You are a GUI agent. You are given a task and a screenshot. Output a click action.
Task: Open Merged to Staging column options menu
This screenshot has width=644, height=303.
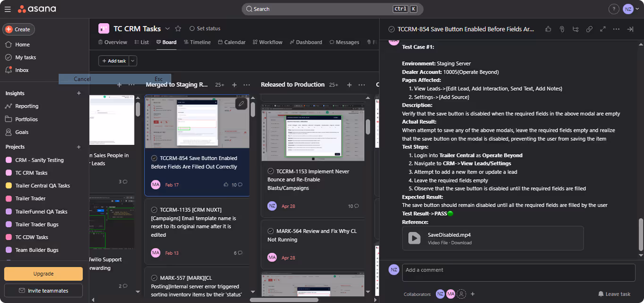pos(246,85)
